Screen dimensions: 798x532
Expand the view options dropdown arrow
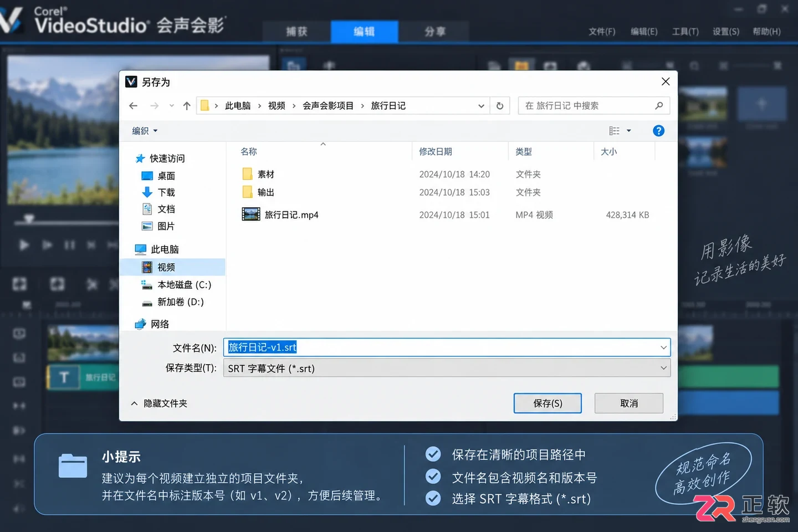pyautogui.click(x=629, y=131)
